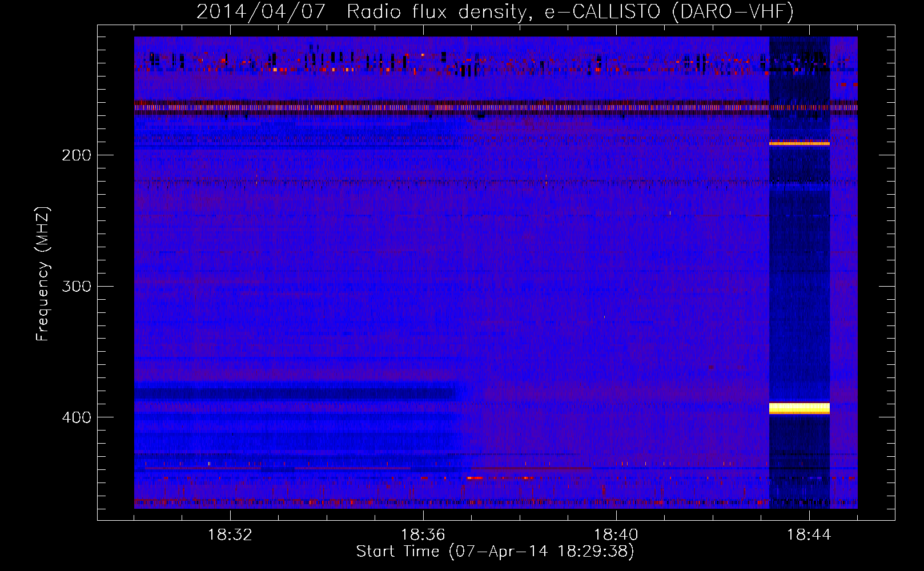Select the 200 frequency tick label
Viewport: 924px width, 571px height.
[x=77, y=155]
